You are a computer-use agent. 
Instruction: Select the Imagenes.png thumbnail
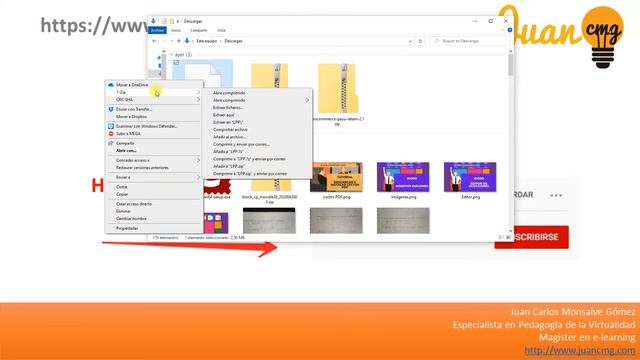click(x=403, y=177)
